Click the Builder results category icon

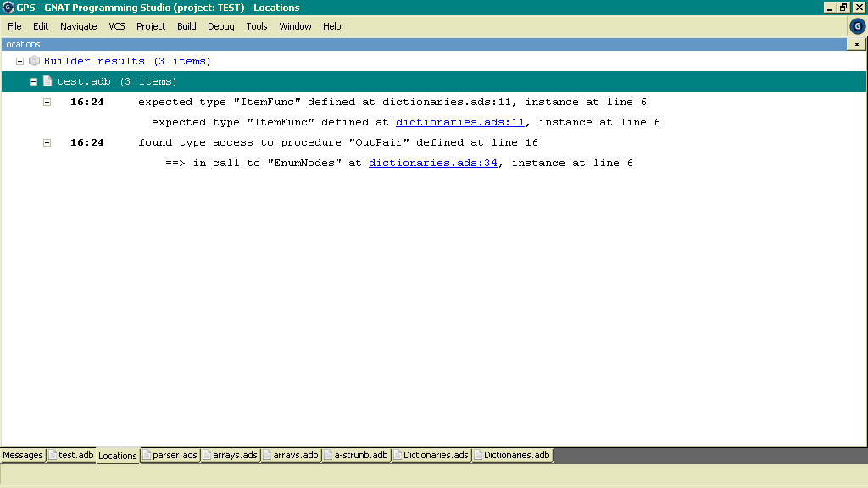point(34,61)
